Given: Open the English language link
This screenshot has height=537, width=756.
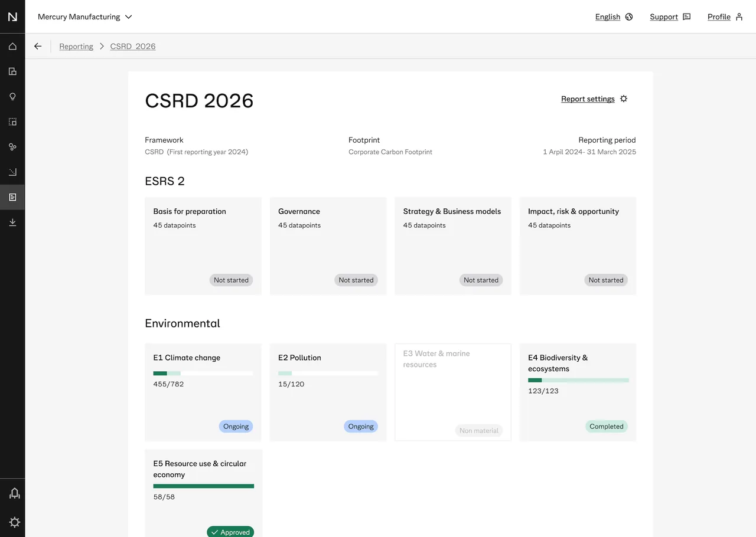Looking at the screenshot, I should click(x=608, y=17).
